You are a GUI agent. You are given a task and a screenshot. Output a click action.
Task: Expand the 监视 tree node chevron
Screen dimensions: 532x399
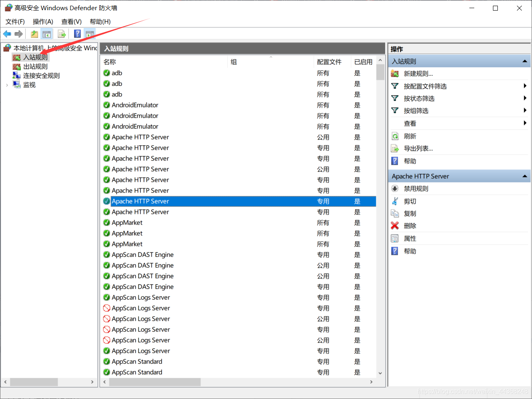pos(7,85)
